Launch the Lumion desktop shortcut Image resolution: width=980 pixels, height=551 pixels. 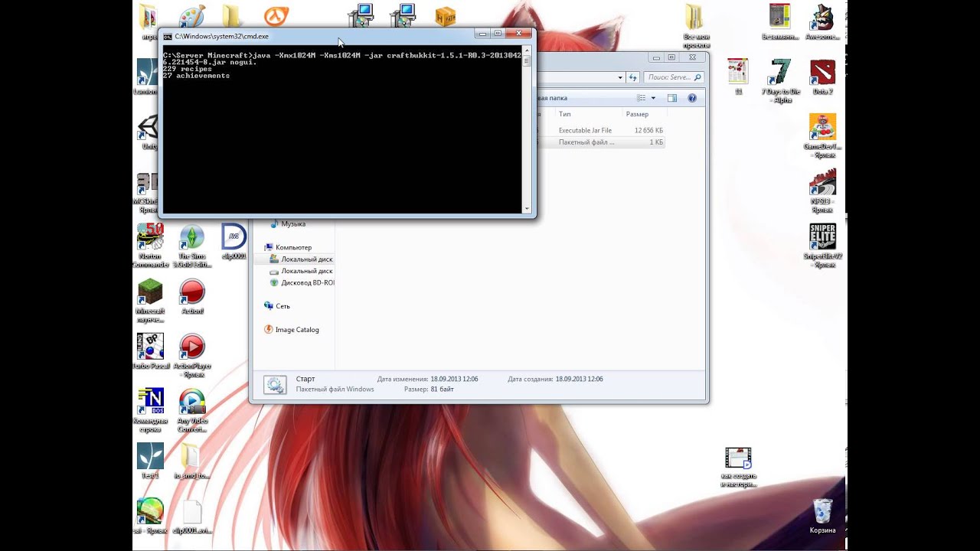click(x=145, y=77)
